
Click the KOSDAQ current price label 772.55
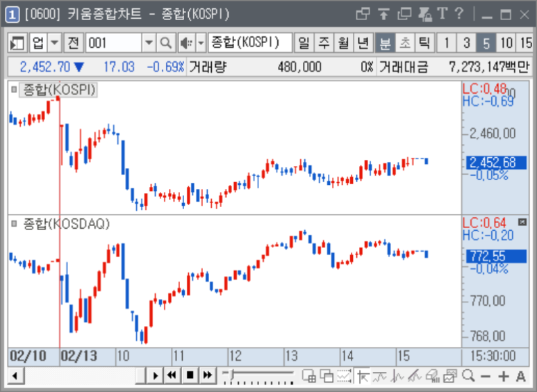496,256
